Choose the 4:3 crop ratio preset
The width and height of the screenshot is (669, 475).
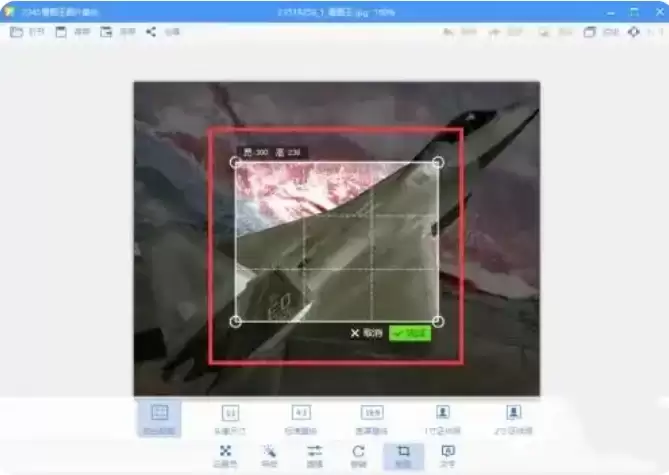(301, 419)
